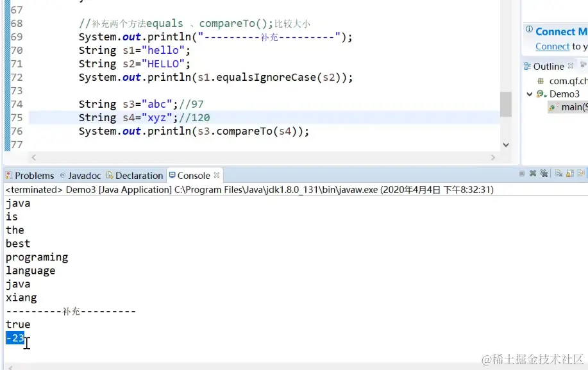The width and height of the screenshot is (588, 370).
Task: Collapse the Demo3 node in Outline
Action: pos(529,94)
